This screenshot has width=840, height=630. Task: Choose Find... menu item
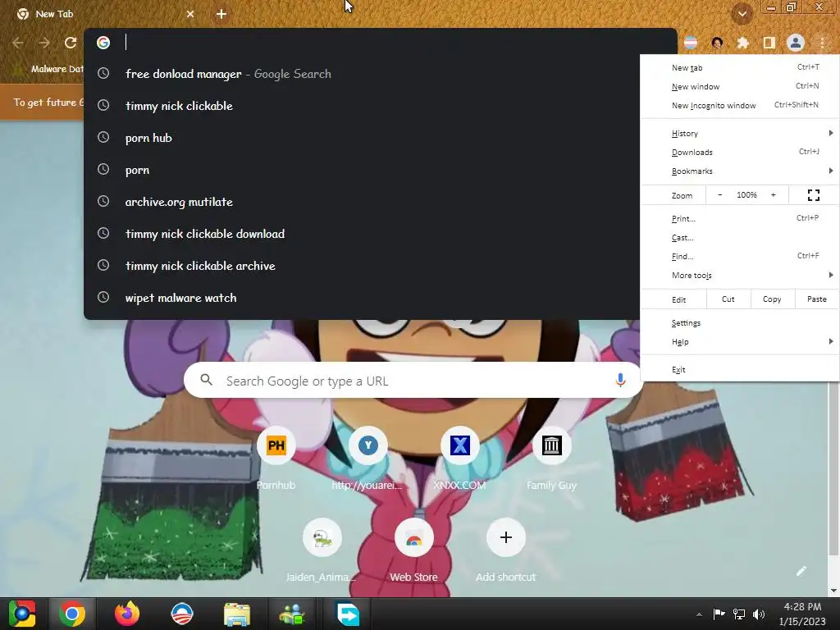point(740,256)
